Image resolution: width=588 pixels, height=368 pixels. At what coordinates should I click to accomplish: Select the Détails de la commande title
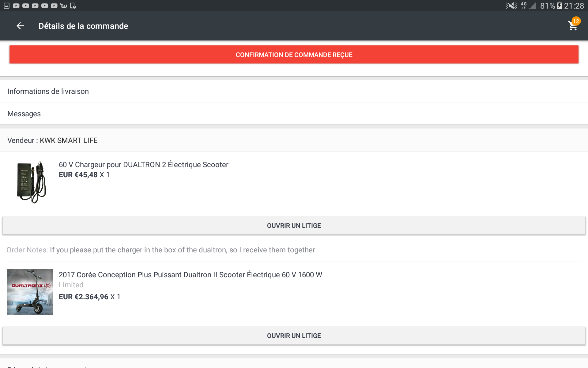click(83, 26)
